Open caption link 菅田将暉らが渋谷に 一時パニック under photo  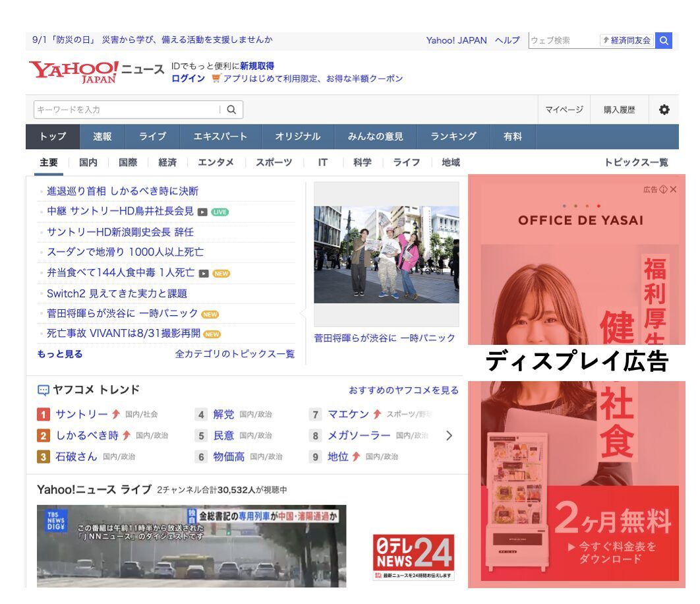pos(384,338)
